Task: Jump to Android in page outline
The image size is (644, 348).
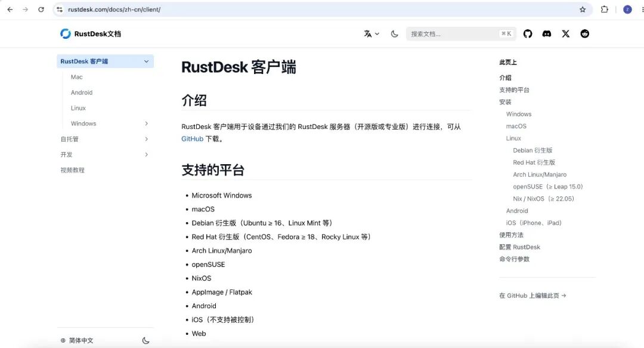Action: (517, 211)
